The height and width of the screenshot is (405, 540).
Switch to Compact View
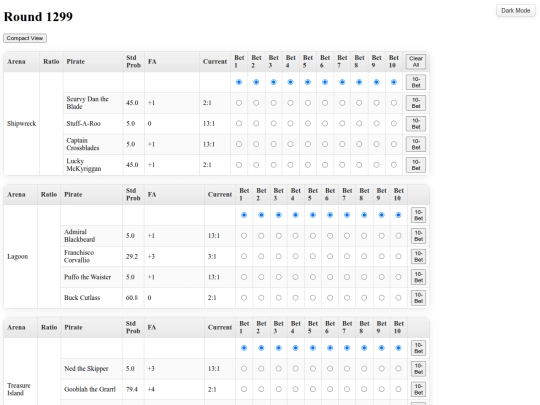25,38
